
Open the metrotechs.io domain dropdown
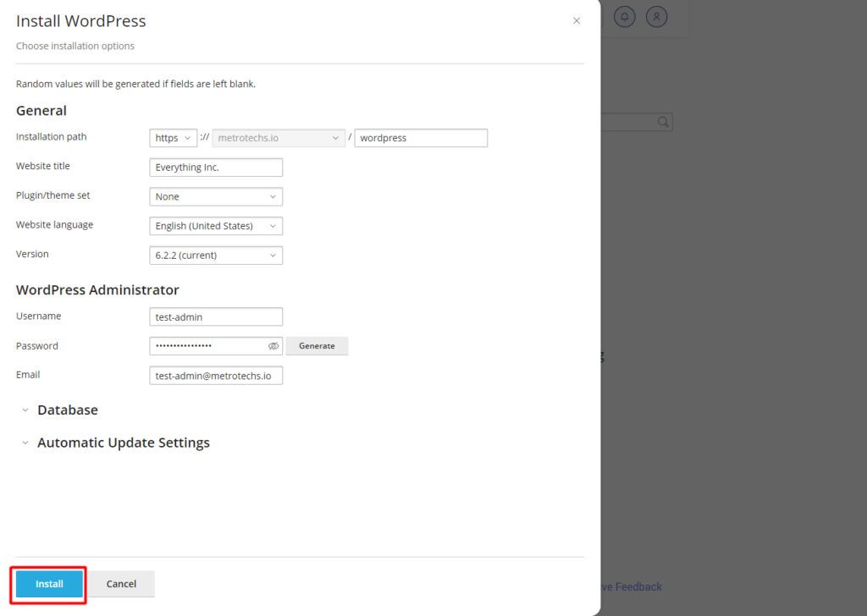[x=279, y=138]
